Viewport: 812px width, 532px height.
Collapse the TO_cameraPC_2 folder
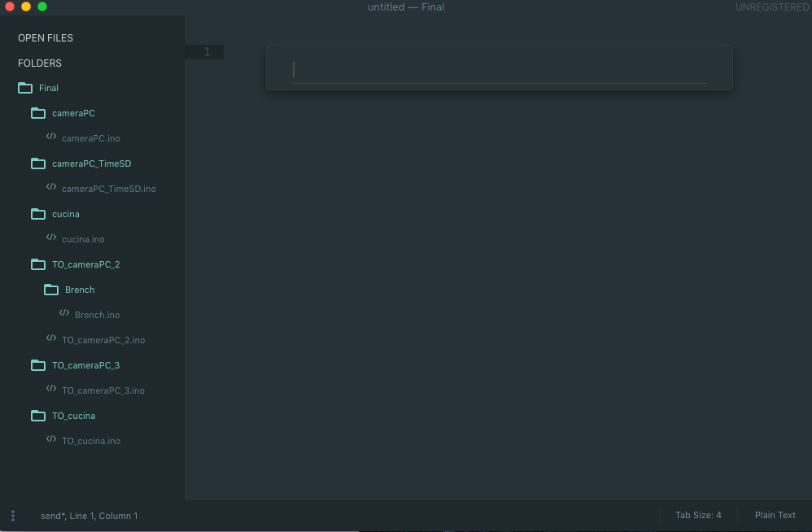[x=85, y=264]
